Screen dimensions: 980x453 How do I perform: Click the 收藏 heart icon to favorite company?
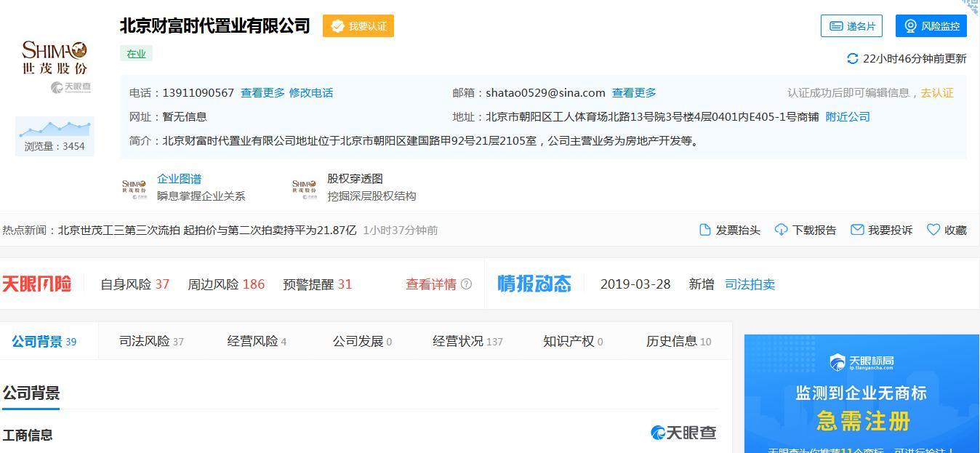933,229
